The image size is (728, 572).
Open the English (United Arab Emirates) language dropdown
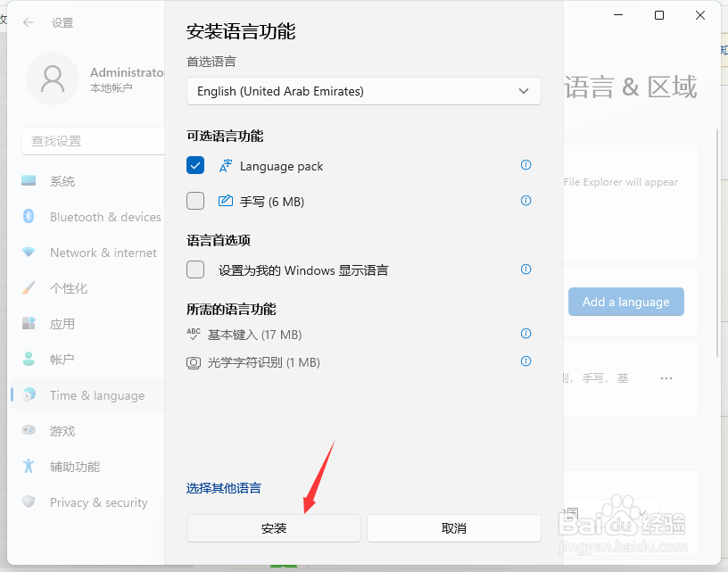click(x=363, y=91)
